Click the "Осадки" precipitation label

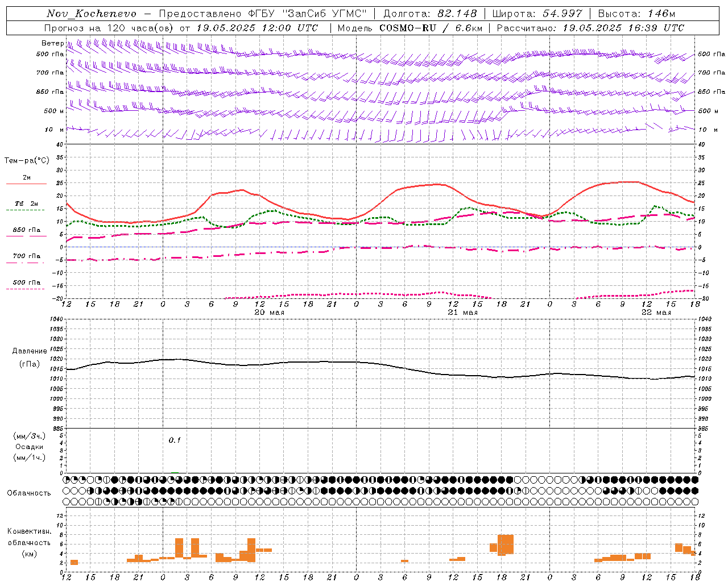tap(30, 447)
